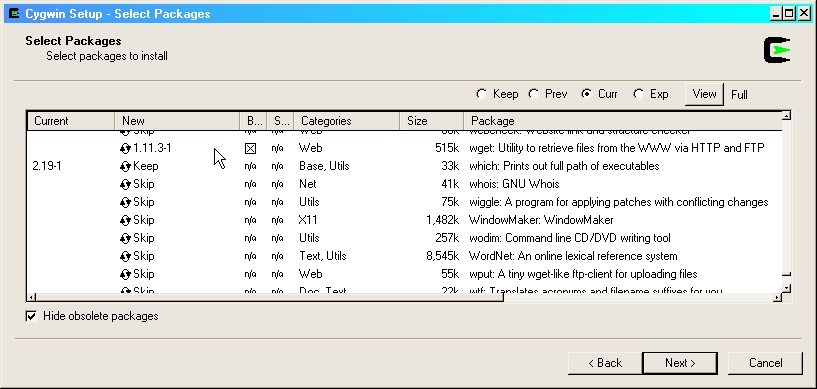The height and width of the screenshot is (389, 817).
Task: Uncheck the binary checkbox for wget
Action: pyautogui.click(x=250, y=148)
